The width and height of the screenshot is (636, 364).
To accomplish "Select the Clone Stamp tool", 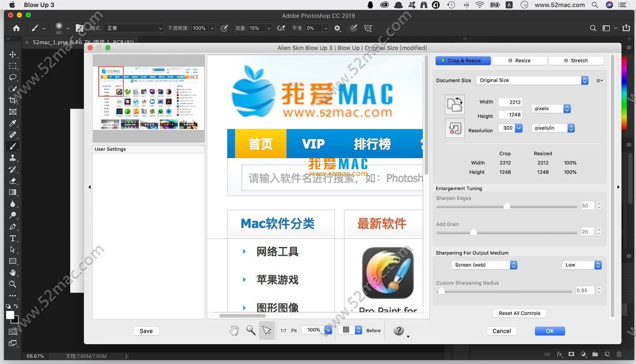I will [x=13, y=158].
